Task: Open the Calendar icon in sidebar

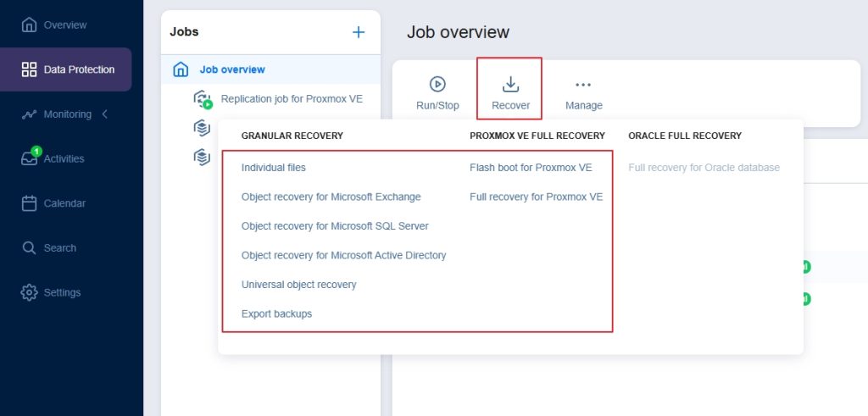Action: [x=29, y=203]
